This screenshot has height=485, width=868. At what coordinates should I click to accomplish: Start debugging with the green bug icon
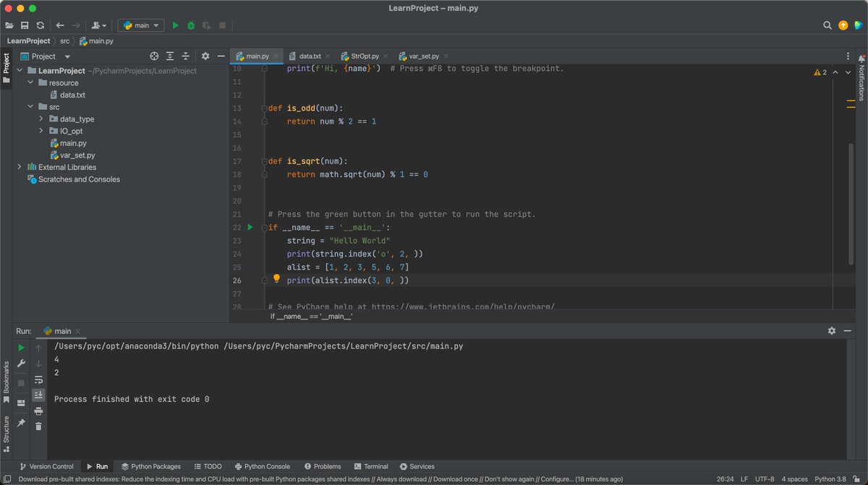[191, 25]
